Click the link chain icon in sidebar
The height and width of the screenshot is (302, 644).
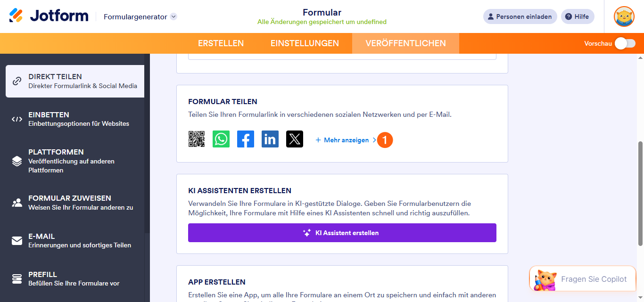pyautogui.click(x=17, y=81)
